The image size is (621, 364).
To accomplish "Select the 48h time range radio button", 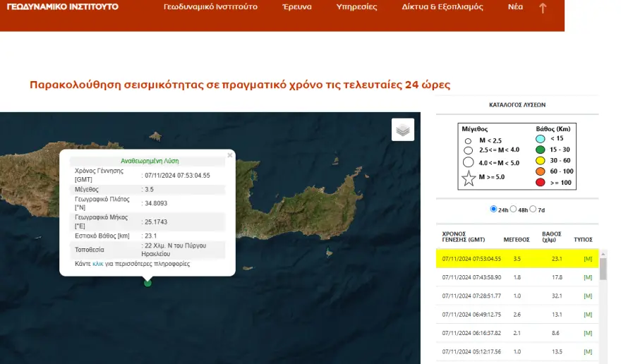I will coord(513,210).
